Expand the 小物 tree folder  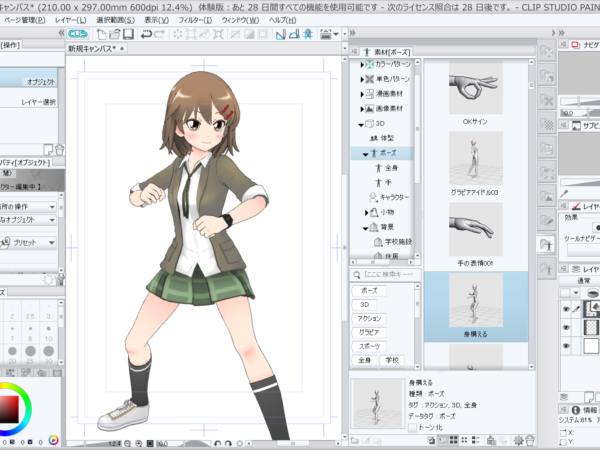(x=367, y=212)
